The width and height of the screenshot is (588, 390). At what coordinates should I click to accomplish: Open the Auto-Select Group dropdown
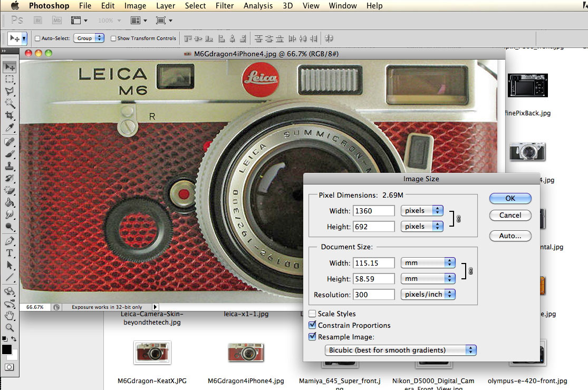89,38
